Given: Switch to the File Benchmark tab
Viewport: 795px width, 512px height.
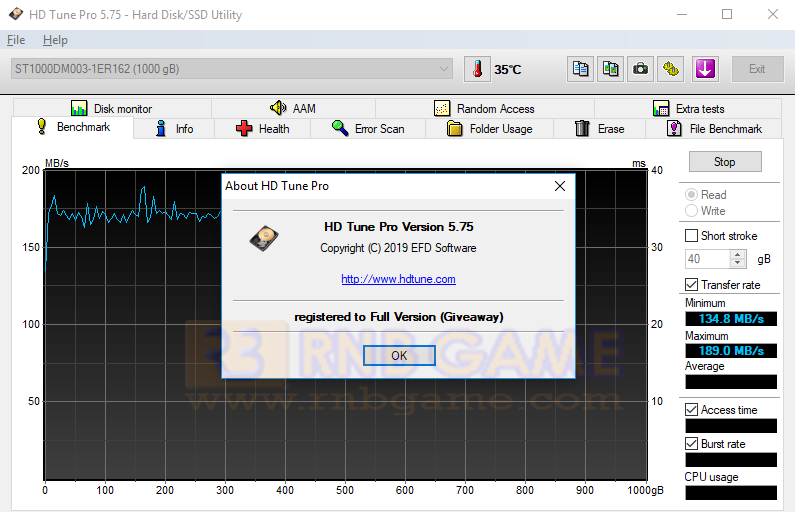Looking at the screenshot, I should tap(714, 129).
